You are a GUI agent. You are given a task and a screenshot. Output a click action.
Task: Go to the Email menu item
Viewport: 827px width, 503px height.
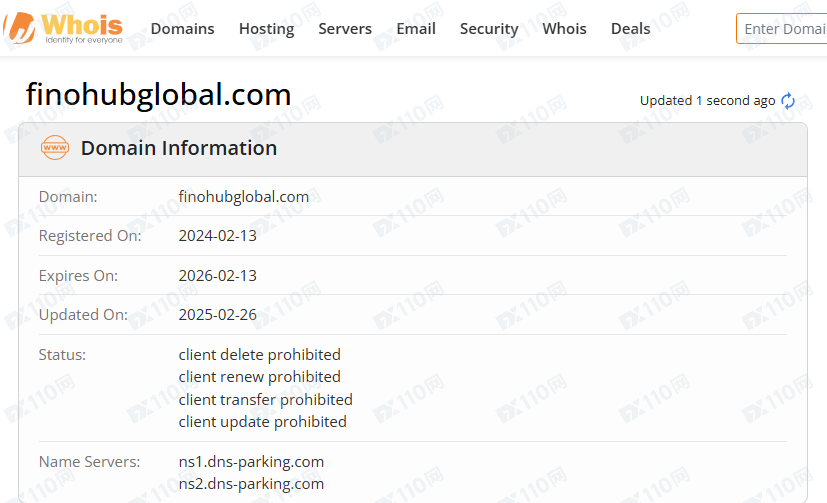[416, 29]
